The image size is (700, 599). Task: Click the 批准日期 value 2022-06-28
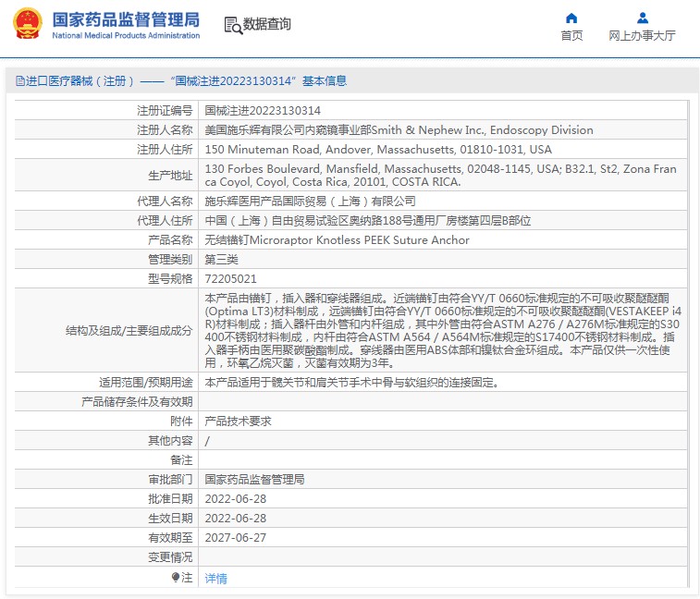tap(235, 498)
